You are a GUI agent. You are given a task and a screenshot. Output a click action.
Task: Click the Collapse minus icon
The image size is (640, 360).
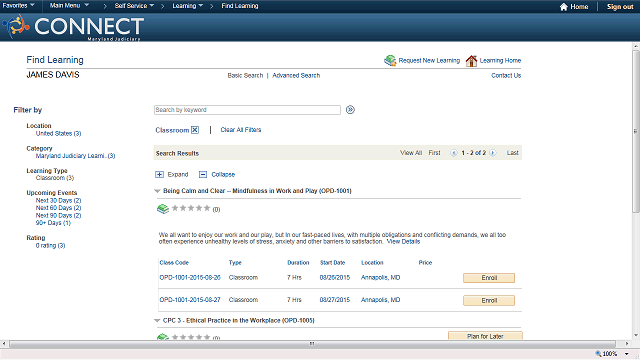pos(203,175)
